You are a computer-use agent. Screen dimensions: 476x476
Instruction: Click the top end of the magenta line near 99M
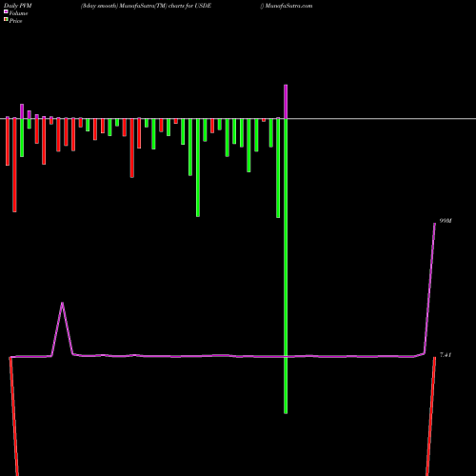434,225
